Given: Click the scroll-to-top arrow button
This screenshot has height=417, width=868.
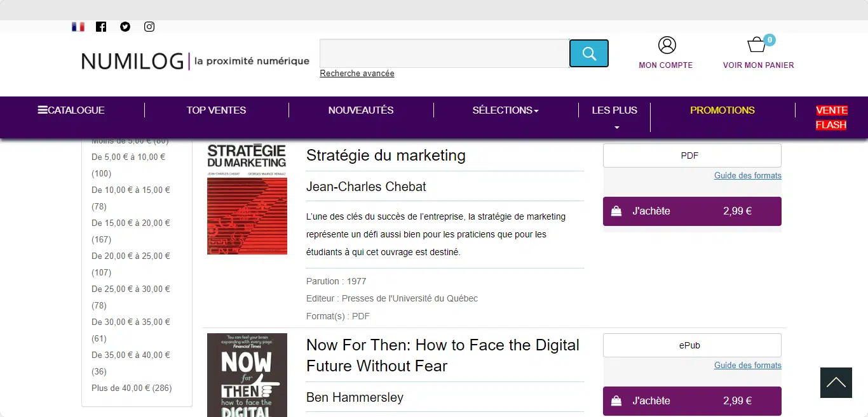Looking at the screenshot, I should [836, 383].
